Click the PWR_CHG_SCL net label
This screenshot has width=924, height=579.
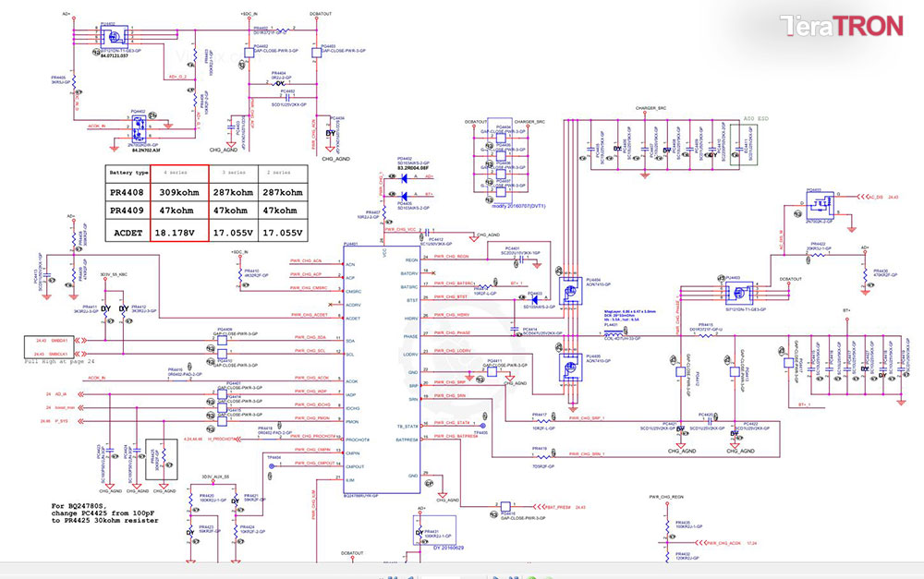click(x=310, y=351)
